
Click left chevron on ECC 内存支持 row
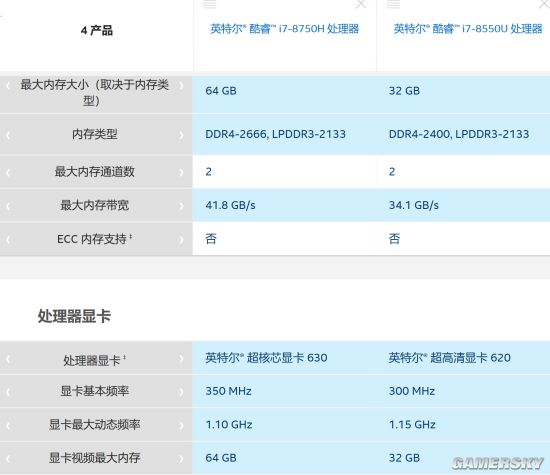coord(8,240)
